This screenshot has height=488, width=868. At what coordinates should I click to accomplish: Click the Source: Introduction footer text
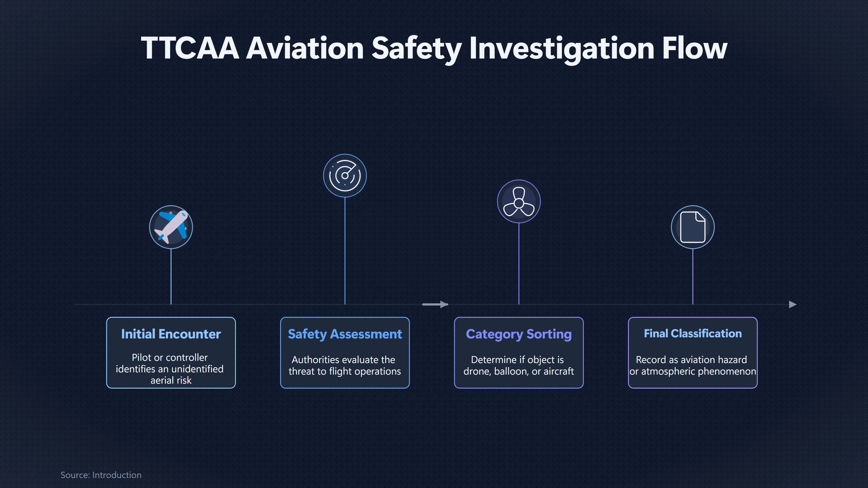[x=101, y=475]
